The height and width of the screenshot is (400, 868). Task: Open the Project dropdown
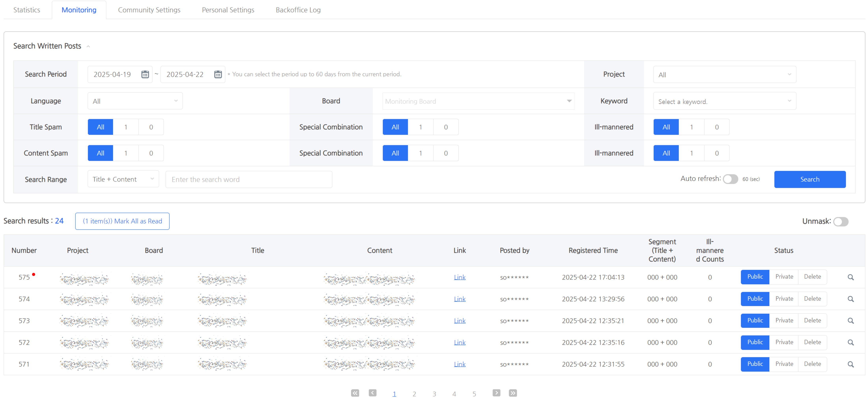click(724, 74)
